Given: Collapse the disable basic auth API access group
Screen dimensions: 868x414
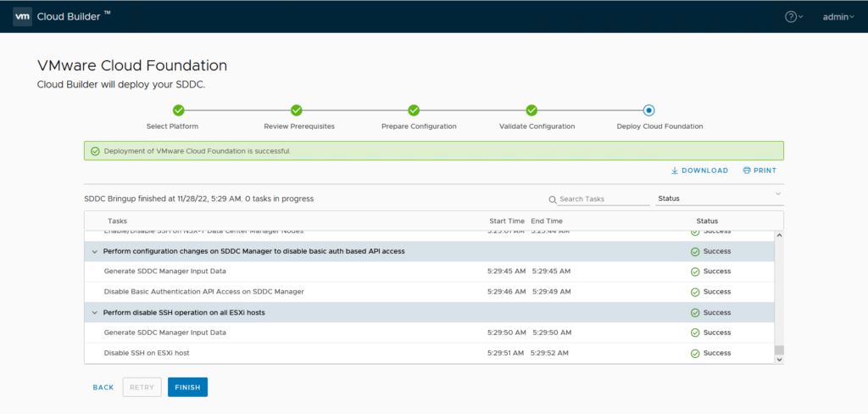Looking at the screenshot, I should [95, 252].
